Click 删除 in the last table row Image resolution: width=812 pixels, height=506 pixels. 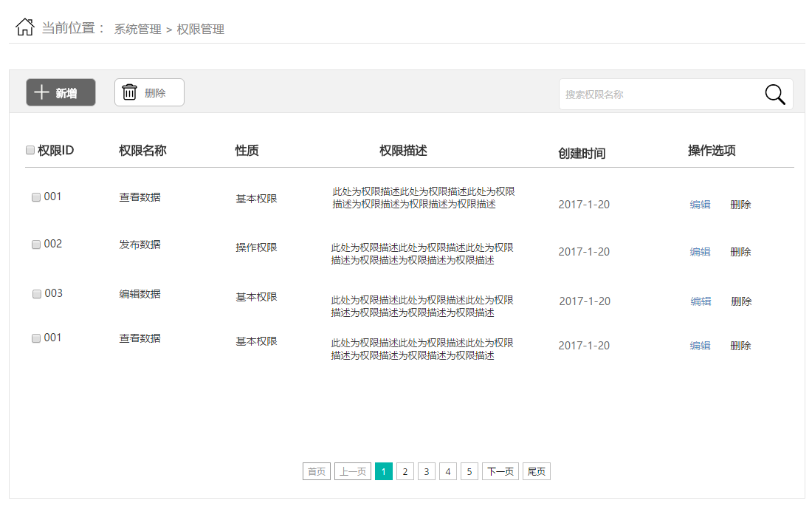point(740,345)
